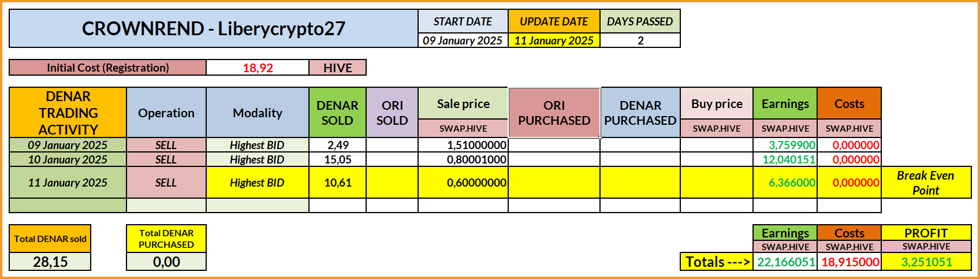Select the orange Costs column header
This screenshot has width=980, height=279.
(x=849, y=104)
